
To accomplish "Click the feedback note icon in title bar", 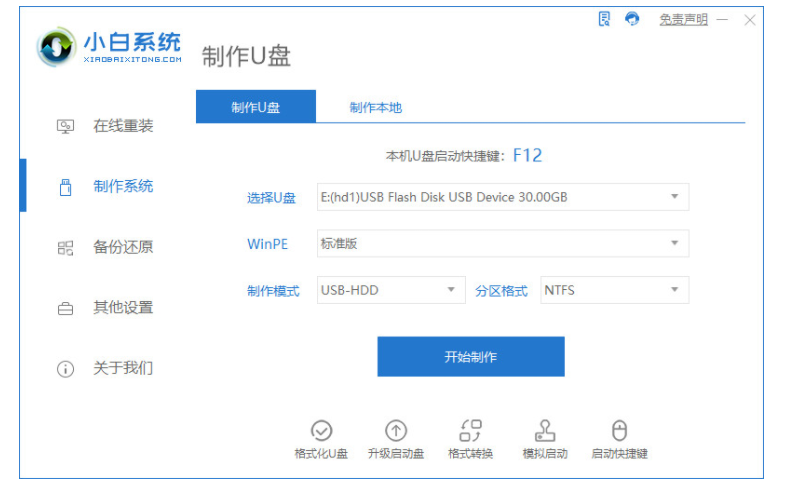I will (x=604, y=19).
